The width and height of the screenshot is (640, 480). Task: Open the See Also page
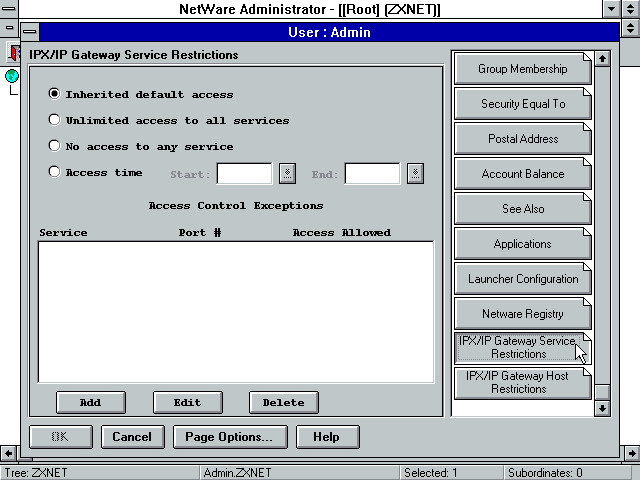pyautogui.click(x=522, y=209)
